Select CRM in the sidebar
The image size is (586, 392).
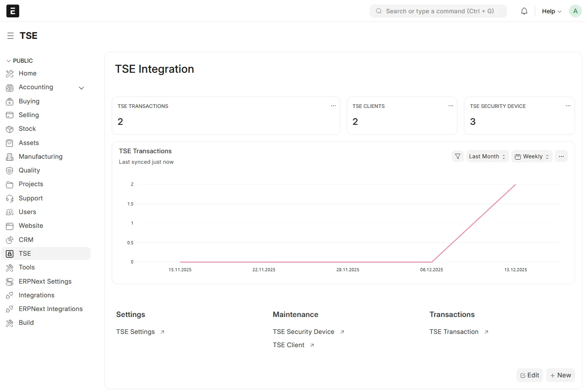click(26, 240)
